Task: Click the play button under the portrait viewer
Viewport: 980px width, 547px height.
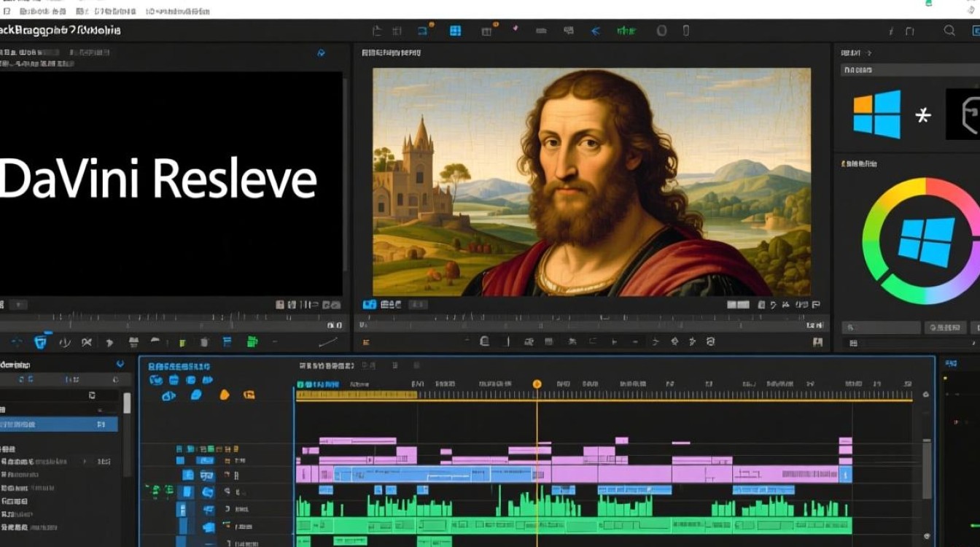Action: 613,341
